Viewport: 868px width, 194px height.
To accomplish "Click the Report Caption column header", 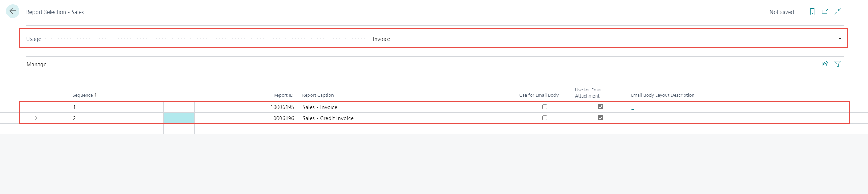I will tap(318, 95).
